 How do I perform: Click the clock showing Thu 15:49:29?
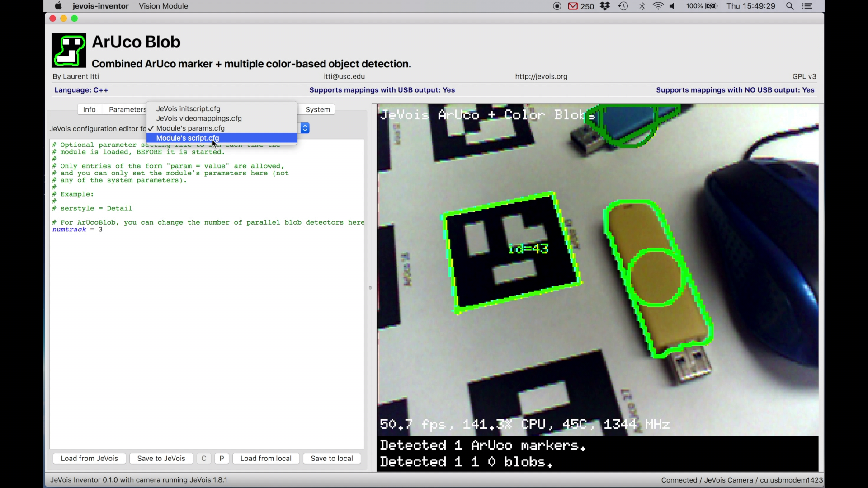[751, 6]
